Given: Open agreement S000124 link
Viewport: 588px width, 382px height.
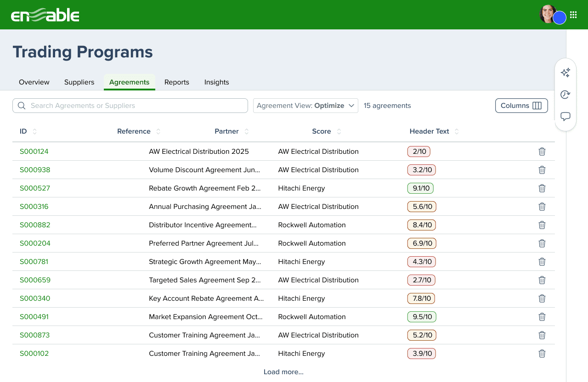Looking at the screenshot, I should tap(34, 152).
